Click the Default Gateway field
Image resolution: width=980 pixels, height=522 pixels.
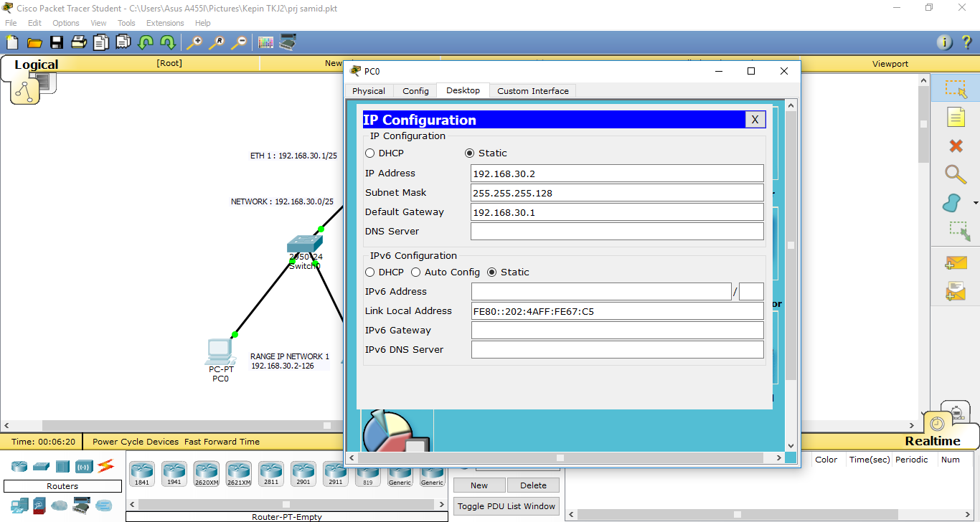coord(618,212)
